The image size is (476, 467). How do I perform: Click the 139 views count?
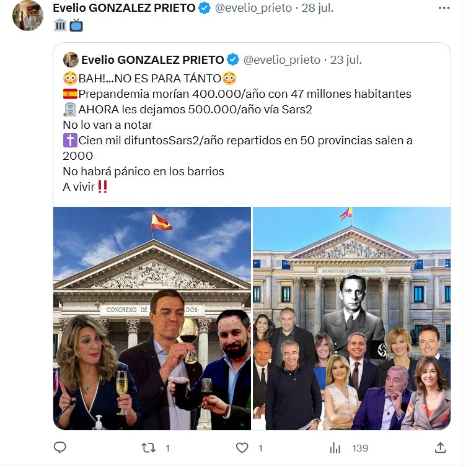click(360, 448)
